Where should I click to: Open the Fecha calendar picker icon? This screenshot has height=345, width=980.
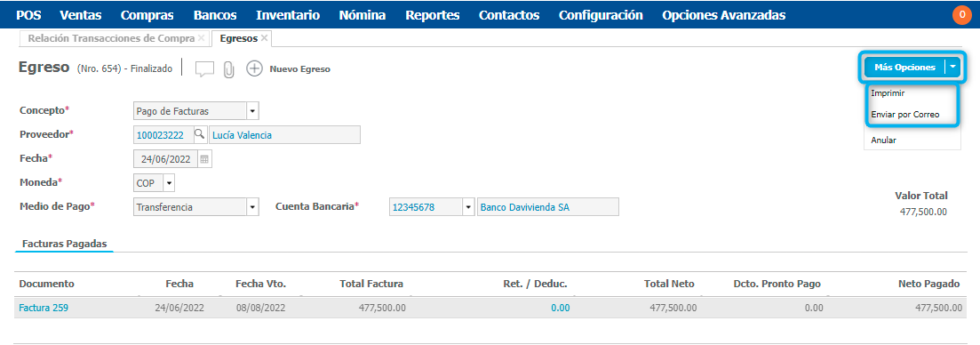pos(204,159)
